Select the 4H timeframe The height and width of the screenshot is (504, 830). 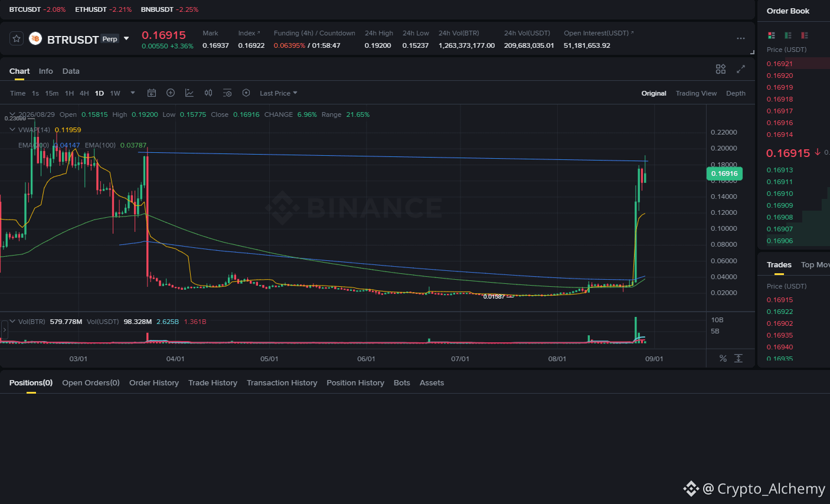[x=84, y=93]
